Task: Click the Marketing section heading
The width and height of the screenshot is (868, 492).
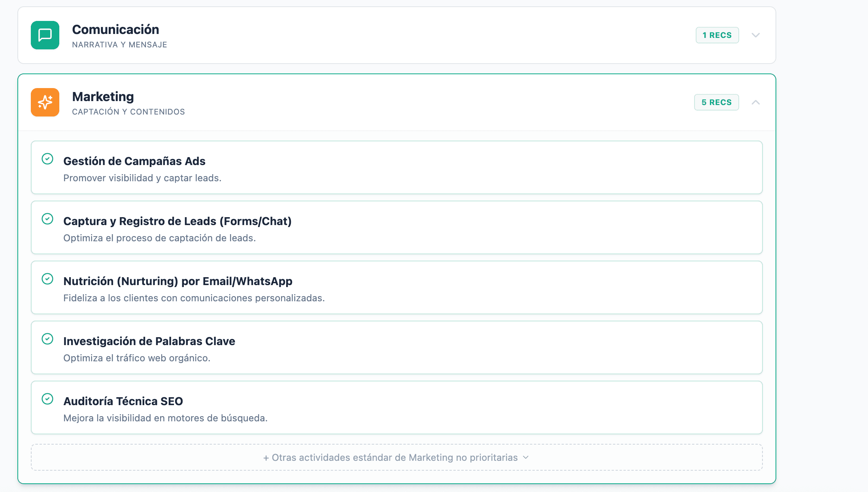Action: pyautogui.click(x=103, y=97)
